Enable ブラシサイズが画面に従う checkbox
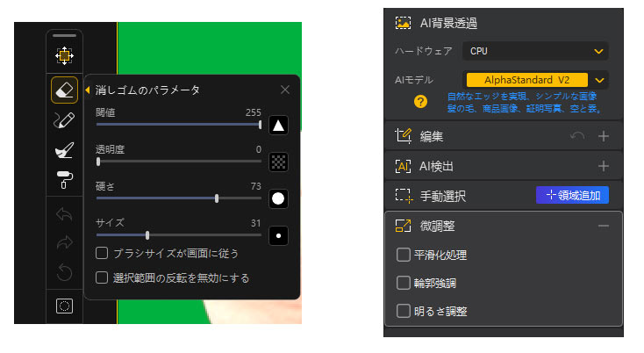The image size is (644, 353). (x=102, y=253)
